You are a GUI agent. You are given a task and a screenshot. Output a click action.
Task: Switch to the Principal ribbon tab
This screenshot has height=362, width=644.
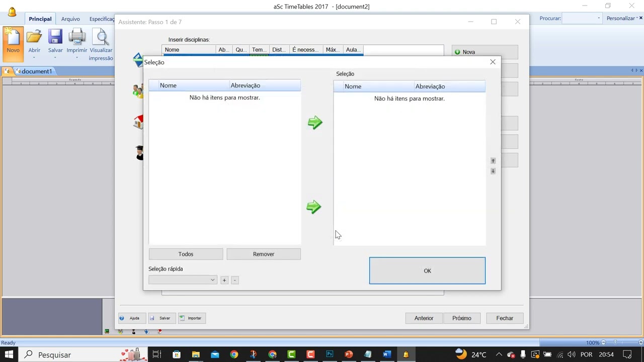[x=40, y=19]
